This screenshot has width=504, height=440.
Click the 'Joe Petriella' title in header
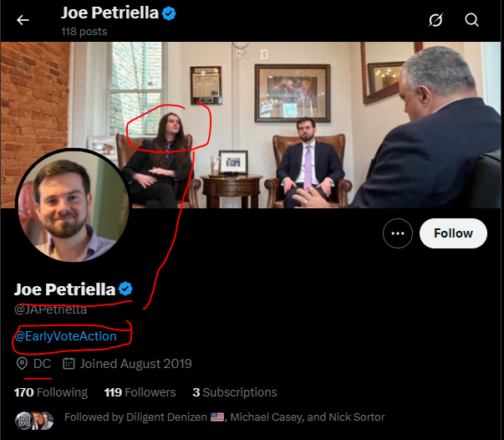(x=109, y=14)
